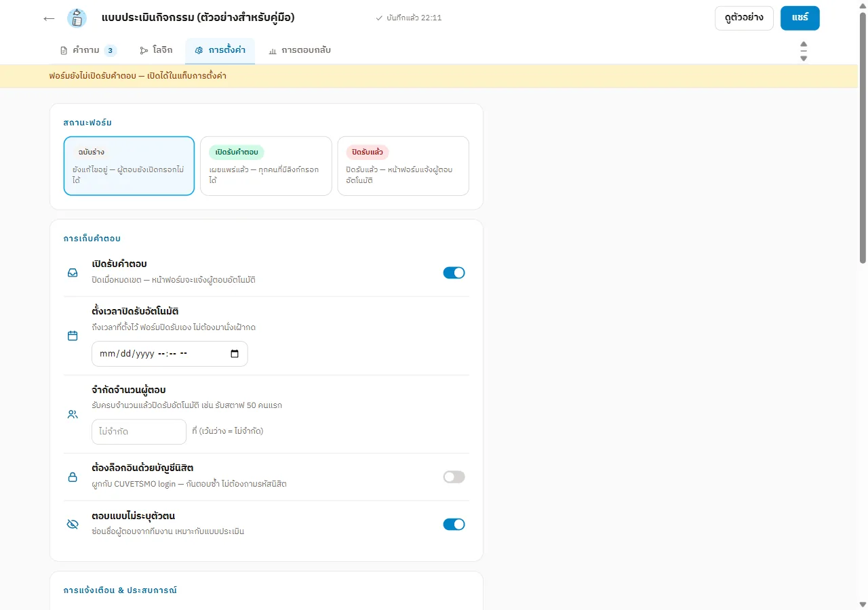
Task: Click the small up arrow beside the tab row
Action: click(804, 44)
